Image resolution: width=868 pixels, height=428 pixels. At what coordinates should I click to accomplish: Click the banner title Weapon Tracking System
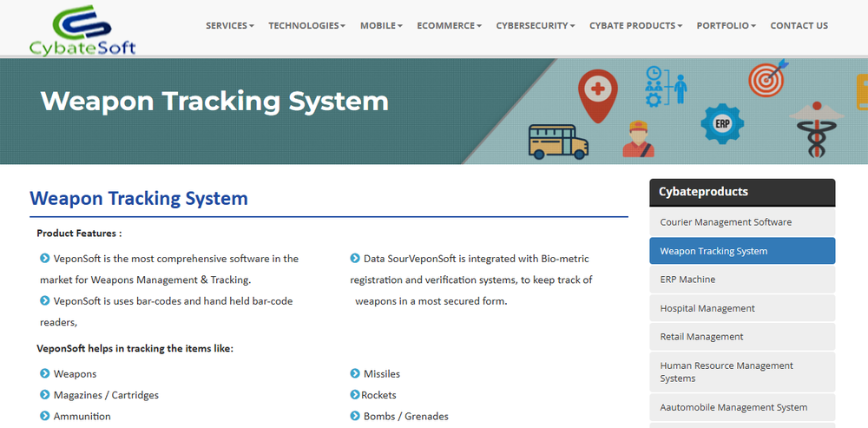214,102
